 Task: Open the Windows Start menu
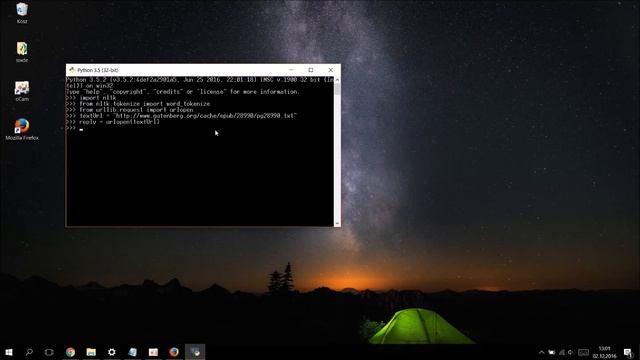(9, 352)
